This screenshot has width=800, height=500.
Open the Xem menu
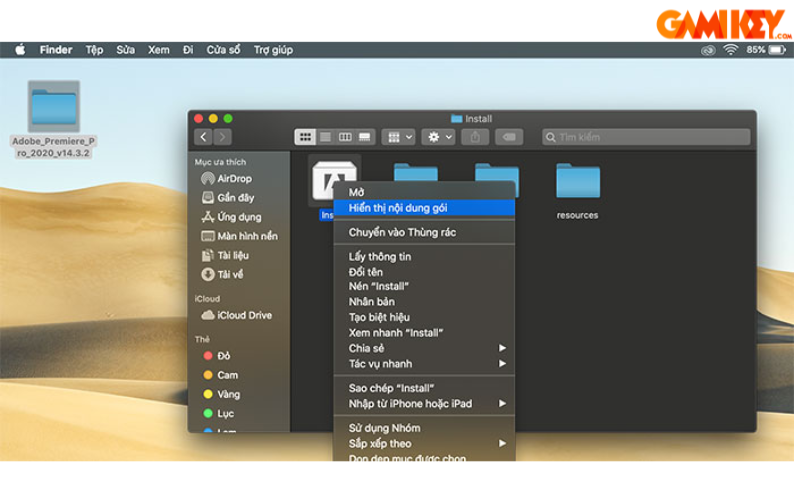pyautogui.click(x=159, y=50)
